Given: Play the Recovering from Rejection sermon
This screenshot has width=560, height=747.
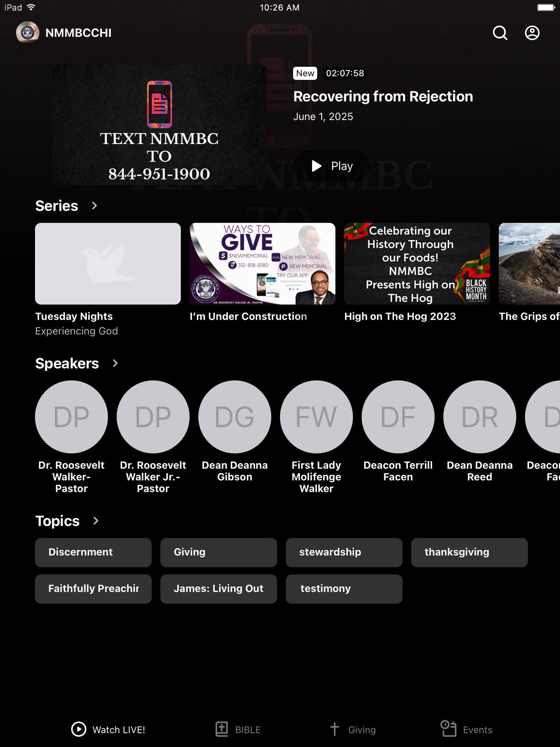Looking at the screenshot, I should point(332,166).
